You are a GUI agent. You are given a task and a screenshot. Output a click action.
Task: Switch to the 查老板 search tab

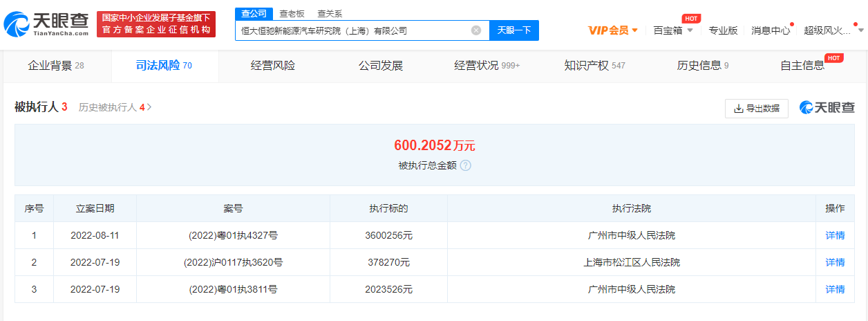292,14
